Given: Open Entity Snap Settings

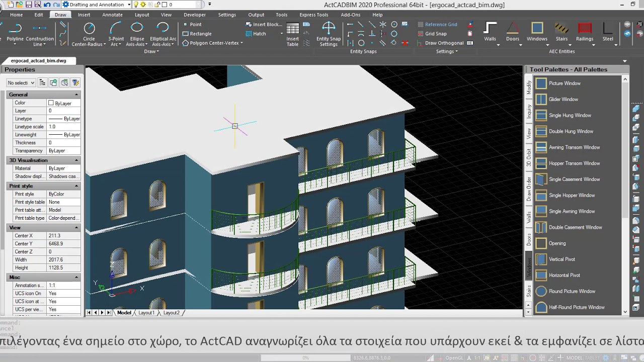Looking at the screenshot, I should click(x=329, y=34).
